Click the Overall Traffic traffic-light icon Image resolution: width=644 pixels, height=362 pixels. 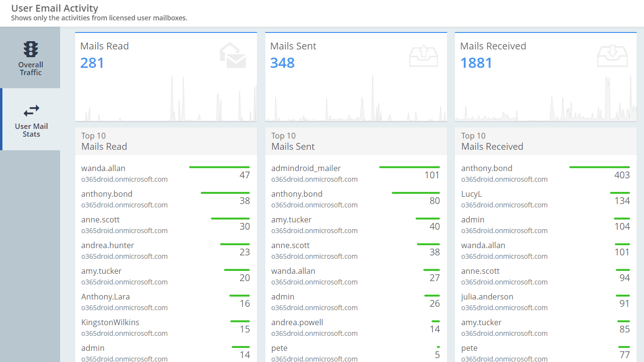pos(31,49)
